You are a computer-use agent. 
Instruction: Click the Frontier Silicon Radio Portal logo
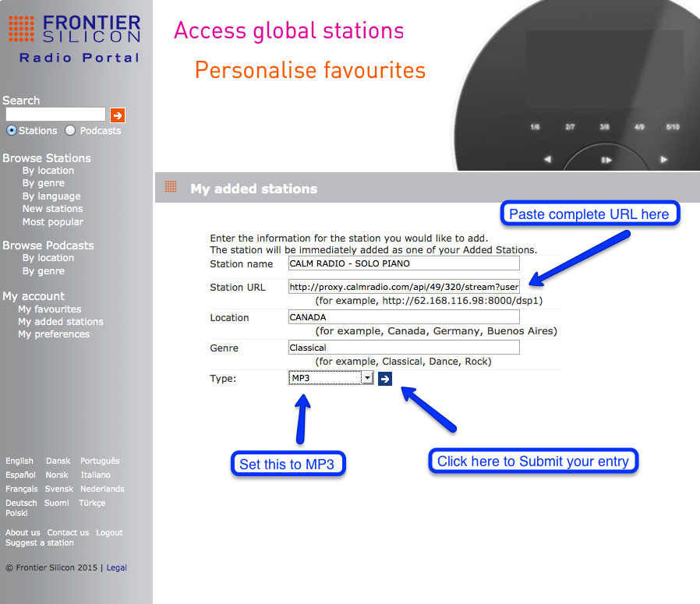coord(76,39)
